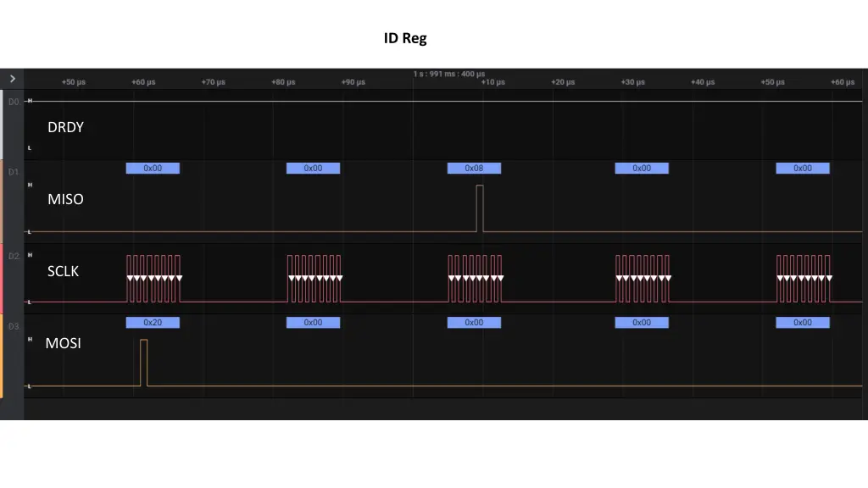This screenshot has height=488, width=868.
Task: Click the orange color strip for channel D3
Action: [x=2, y=356]
